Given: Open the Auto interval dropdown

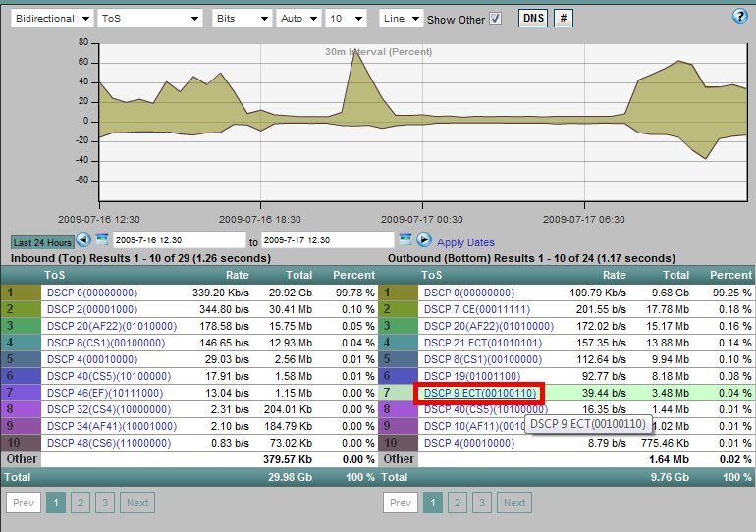Looking at the screenshot, I should [298, 19].
